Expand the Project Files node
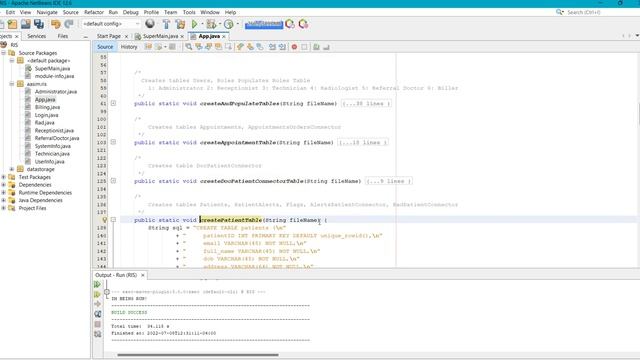 click(4, 208)
